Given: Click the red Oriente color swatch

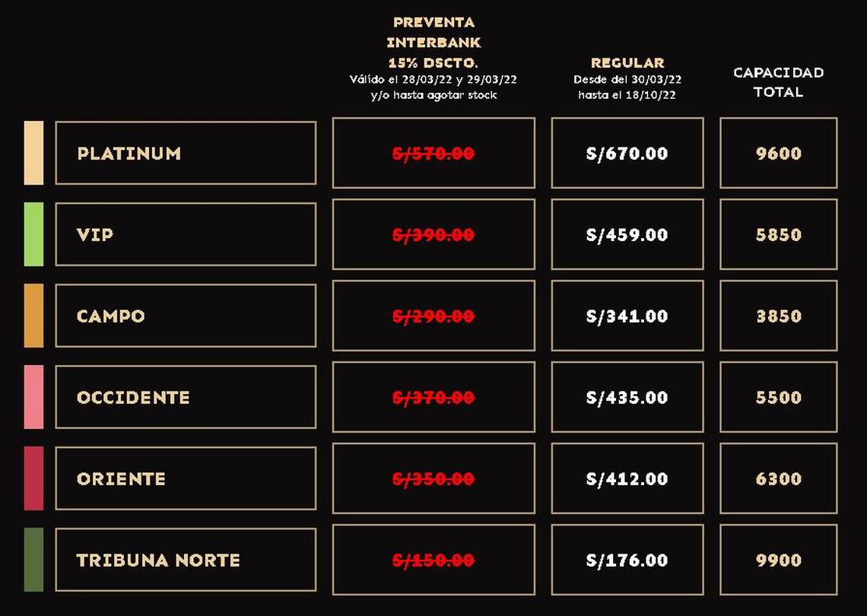Looking at the screenshot, I should [x=33, y=478].
